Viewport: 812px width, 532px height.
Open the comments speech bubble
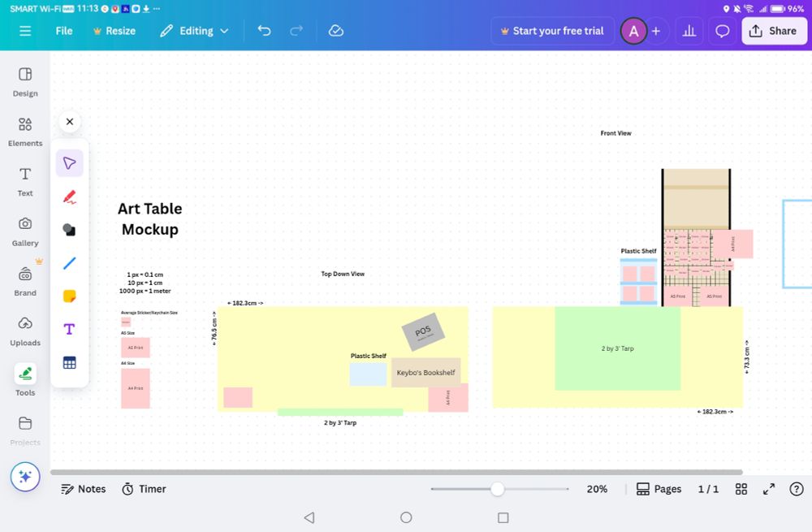point(723,31)
